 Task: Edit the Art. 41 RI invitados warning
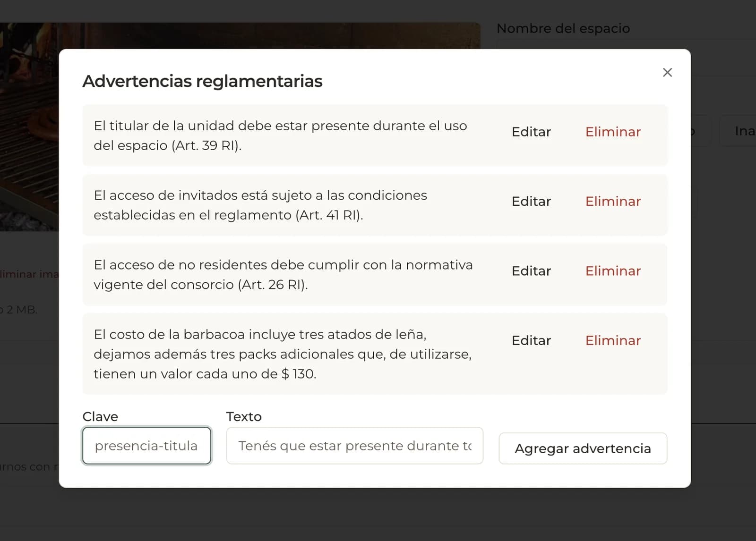pos(531,201)
